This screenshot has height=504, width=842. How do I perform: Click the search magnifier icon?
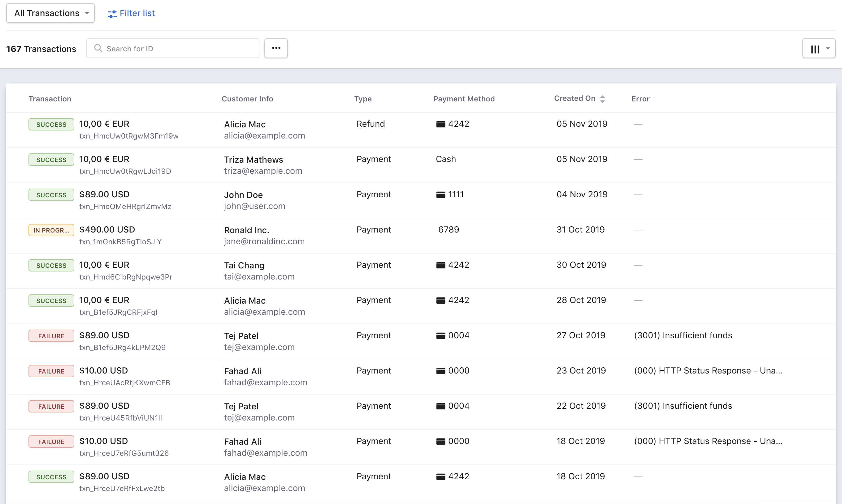pyautogui.click(x=98, y=48)
